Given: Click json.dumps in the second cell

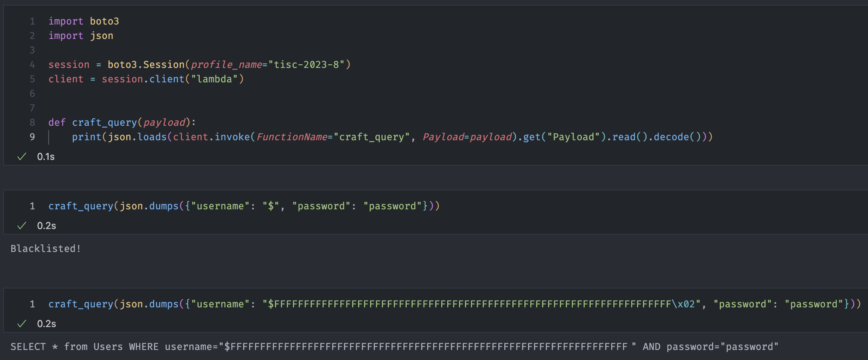Looking at the screenshot, I should click(x=149, y=206).
